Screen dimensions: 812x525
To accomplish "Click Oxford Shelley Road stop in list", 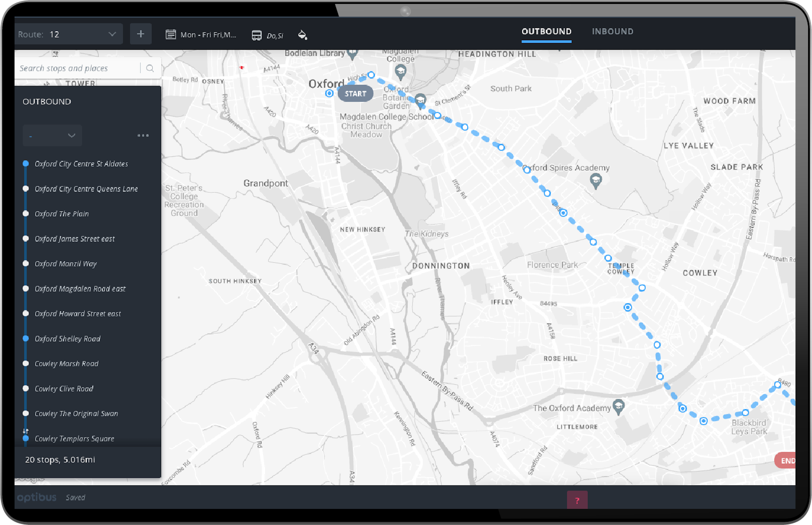I will click(x=67, y=339).
